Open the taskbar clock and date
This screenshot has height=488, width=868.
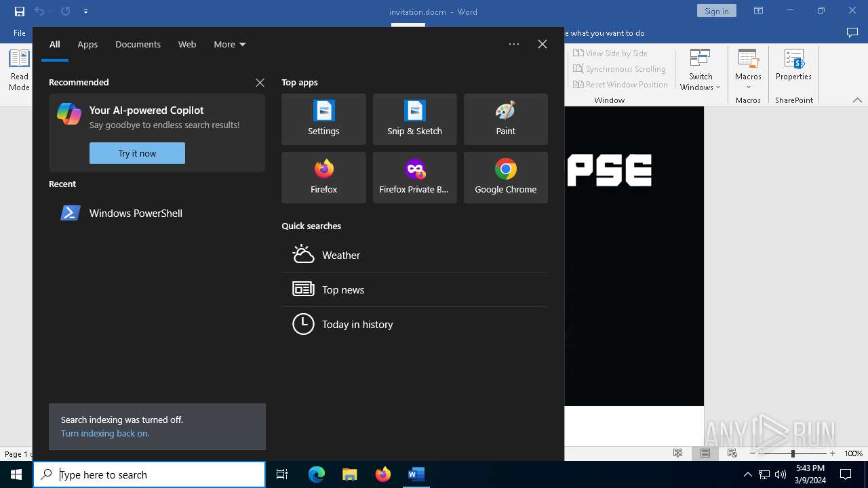810,474
